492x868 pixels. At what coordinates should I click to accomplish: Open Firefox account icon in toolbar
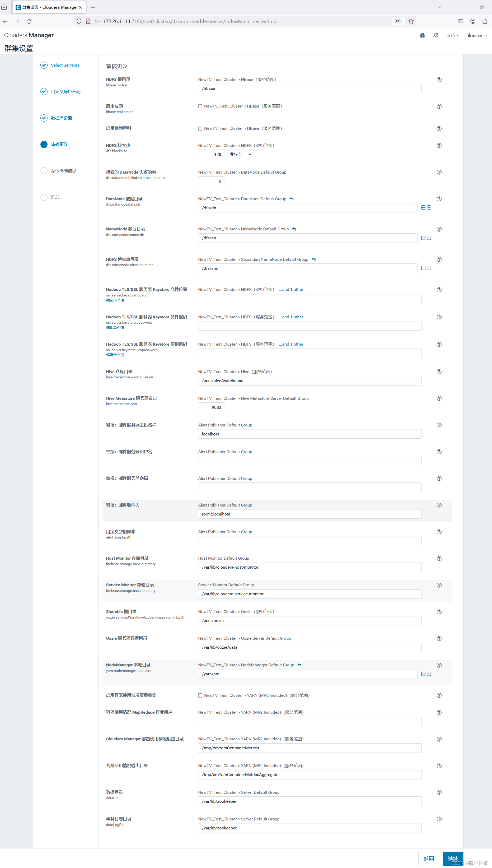(x=473, y=21)
